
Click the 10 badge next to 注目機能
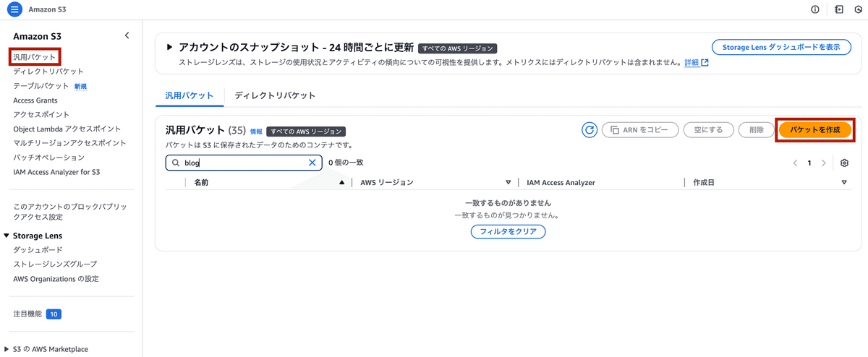click(x=54, y=314)
